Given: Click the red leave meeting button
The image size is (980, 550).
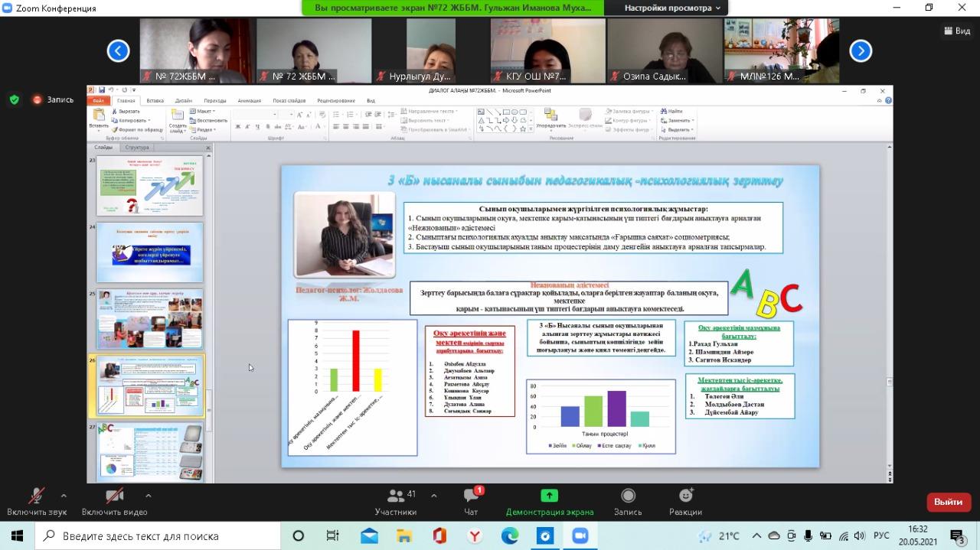Looking at the screenshot, I should pos(948,502).
